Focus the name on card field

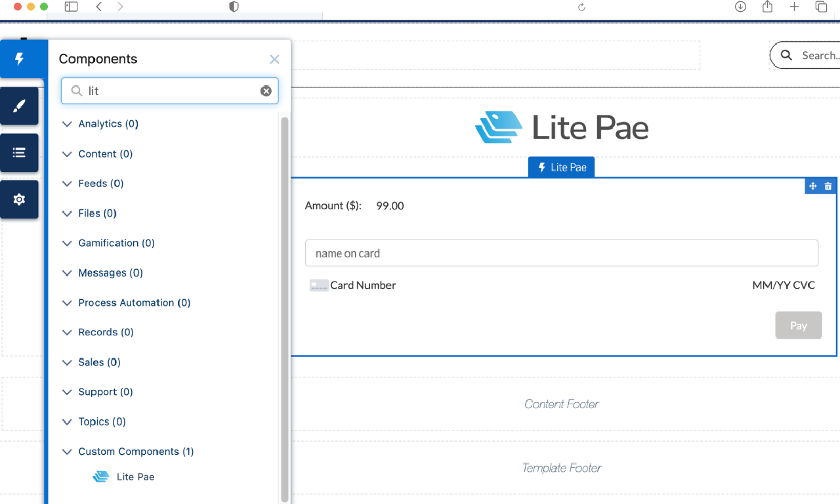pyautogui.click(x=561, y=253)
